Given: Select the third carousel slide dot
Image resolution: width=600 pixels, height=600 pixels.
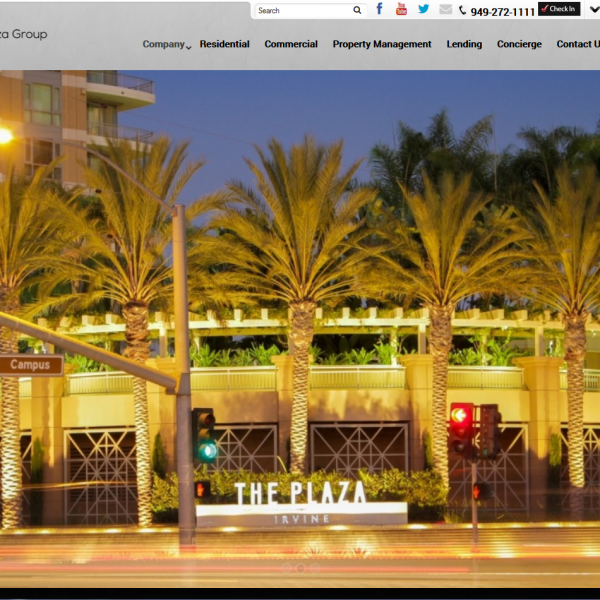Looking at the screenshot, I should click(316, 567).
